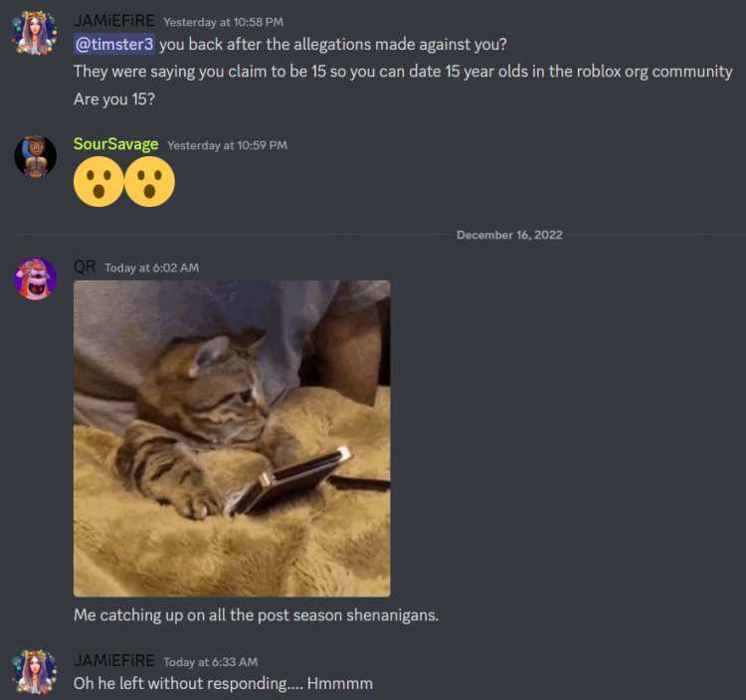The image size is (746, 700).
Task: Click the "Oh he left without responding" message
Action: tap(223, 683)
